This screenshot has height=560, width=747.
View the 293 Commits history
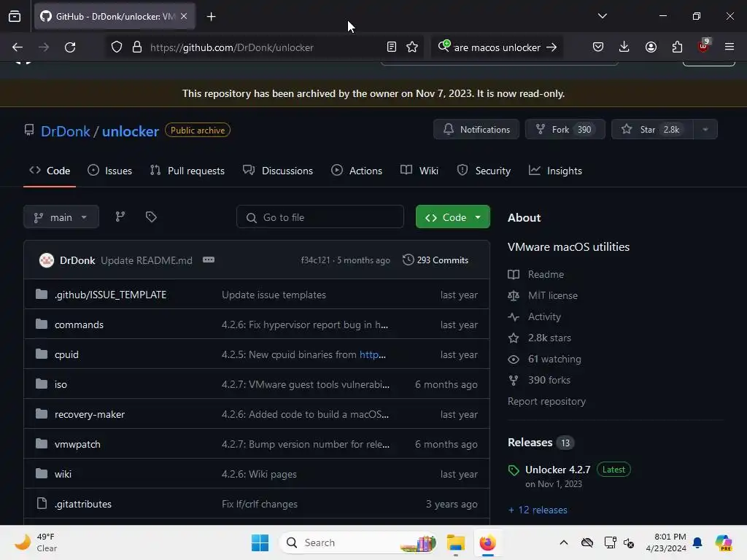tap(436, 260)
